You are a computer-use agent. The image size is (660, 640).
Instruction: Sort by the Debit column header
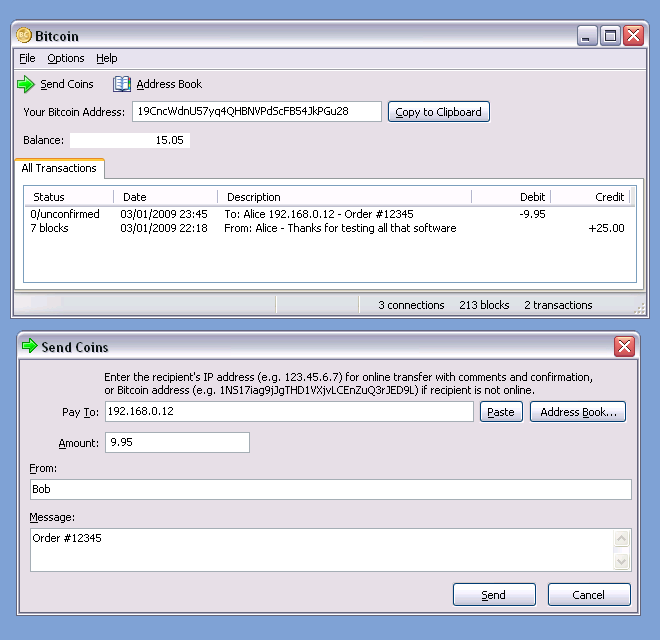coord(511,197)
